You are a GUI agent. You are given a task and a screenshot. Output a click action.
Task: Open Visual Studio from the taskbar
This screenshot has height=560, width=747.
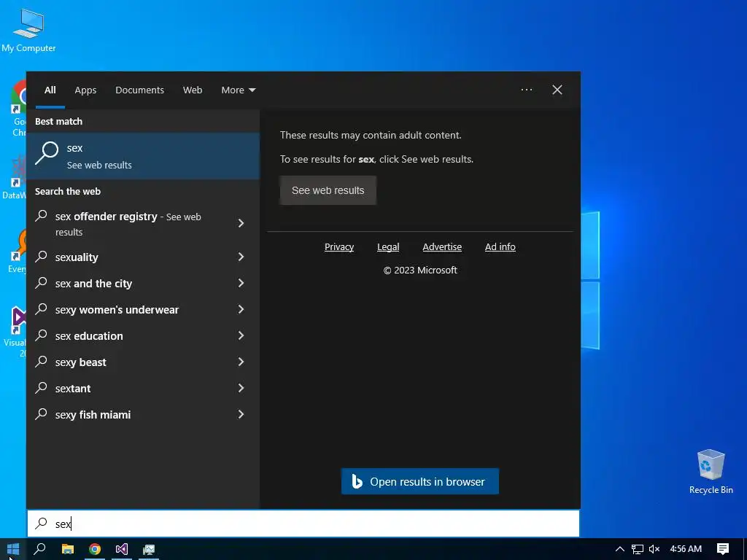click(122, 550)
